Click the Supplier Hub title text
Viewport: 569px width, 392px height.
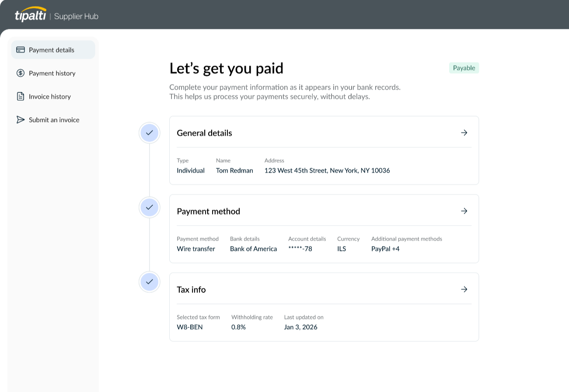76,17
